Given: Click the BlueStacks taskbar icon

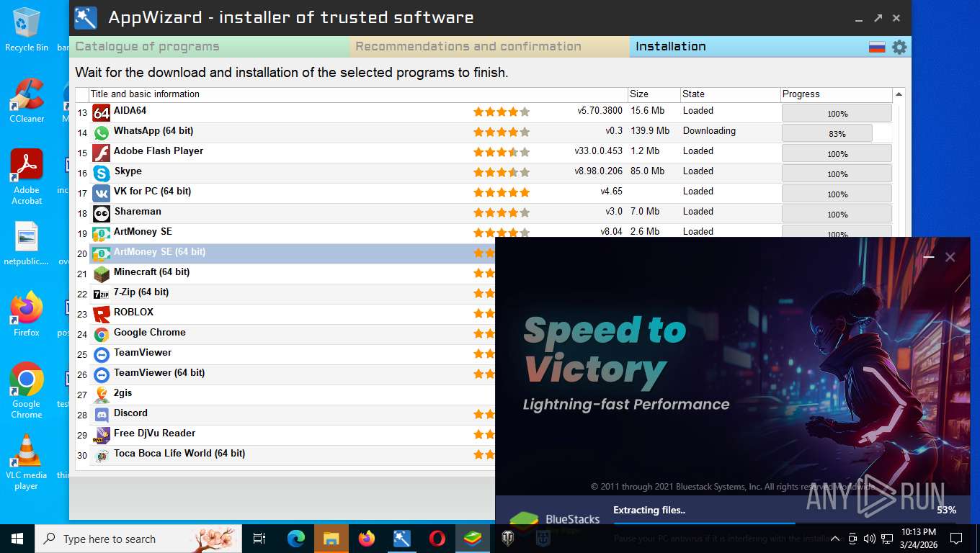Looking at the screenshot, I should (x=473, y=539).
